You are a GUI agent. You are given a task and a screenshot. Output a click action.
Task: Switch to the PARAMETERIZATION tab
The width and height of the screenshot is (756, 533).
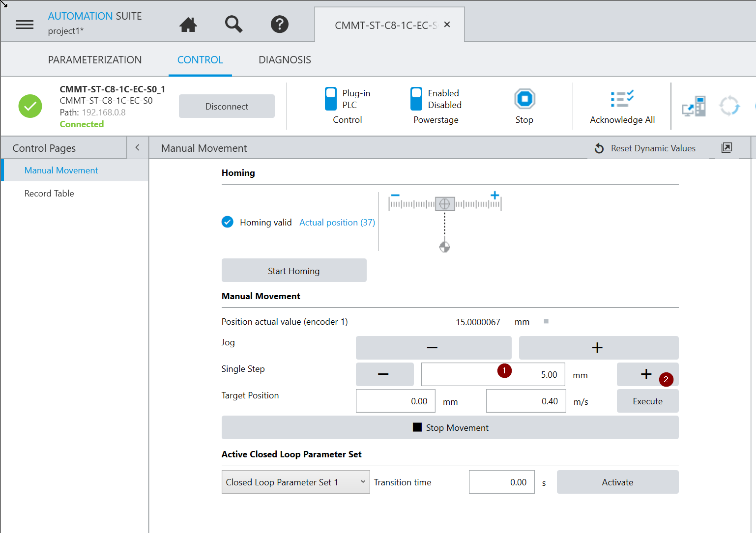(x=95, y=60)
